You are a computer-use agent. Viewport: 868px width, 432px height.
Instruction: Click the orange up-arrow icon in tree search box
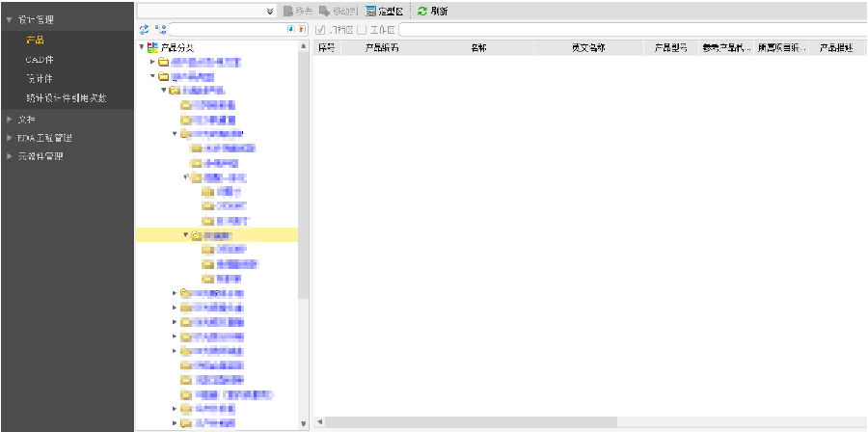(x=302, y=29)
